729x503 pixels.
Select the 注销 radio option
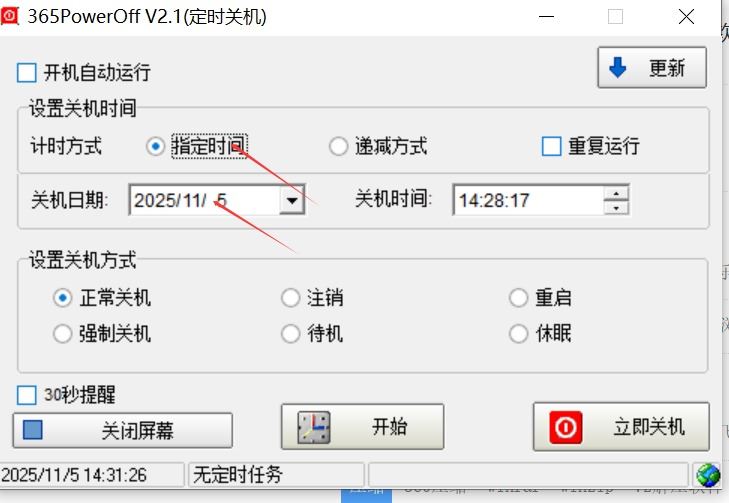click(x=291, y=298)
